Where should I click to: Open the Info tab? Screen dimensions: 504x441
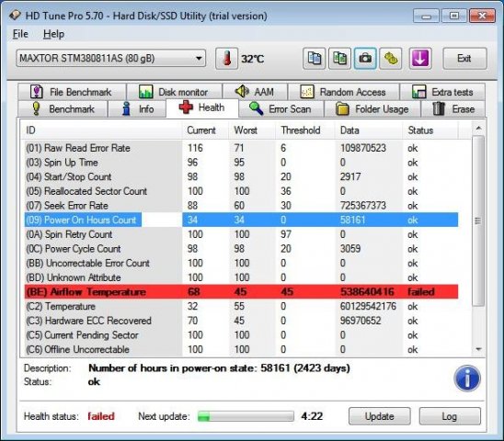click(137, 109)
